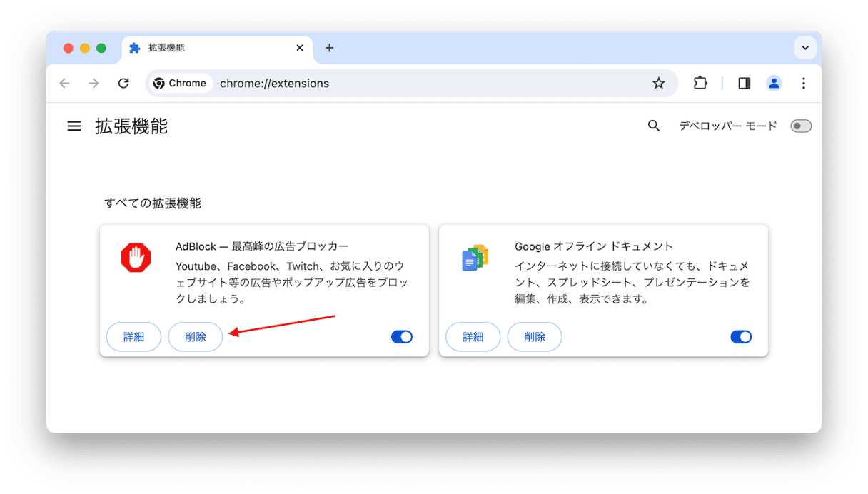The width and height of the screenshot is (868, 494).
Task: Open the hamburger main menu
Action: (x=74, y=126)
